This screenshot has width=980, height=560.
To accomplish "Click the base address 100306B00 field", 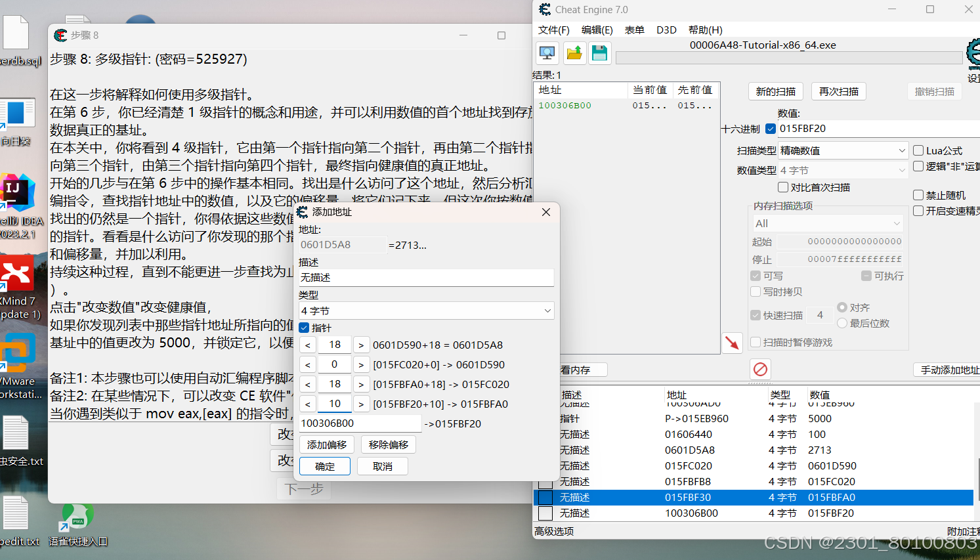I will [360, 423].
